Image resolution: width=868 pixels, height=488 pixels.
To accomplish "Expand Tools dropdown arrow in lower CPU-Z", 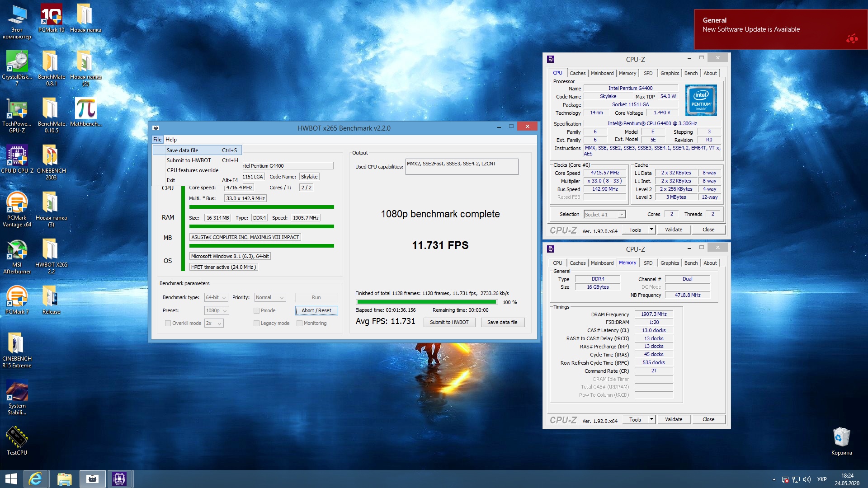I will pyautogui.click(x=651, y=419).
